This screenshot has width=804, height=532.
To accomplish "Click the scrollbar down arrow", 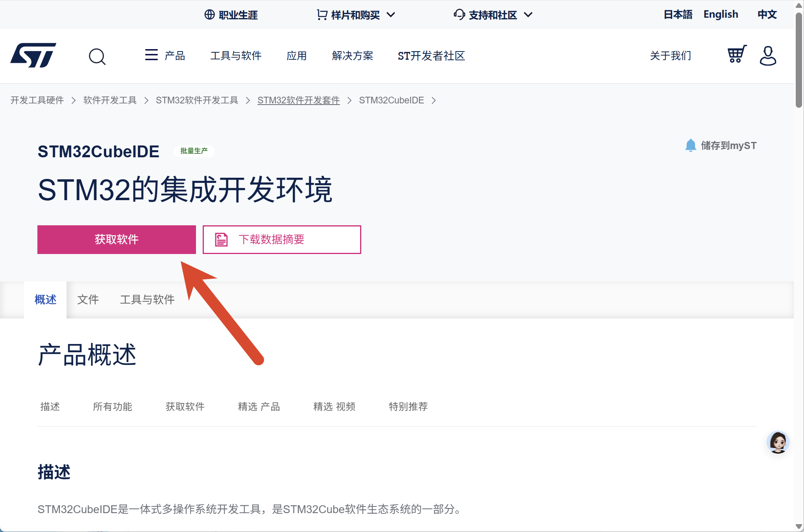I will [799, 527].
